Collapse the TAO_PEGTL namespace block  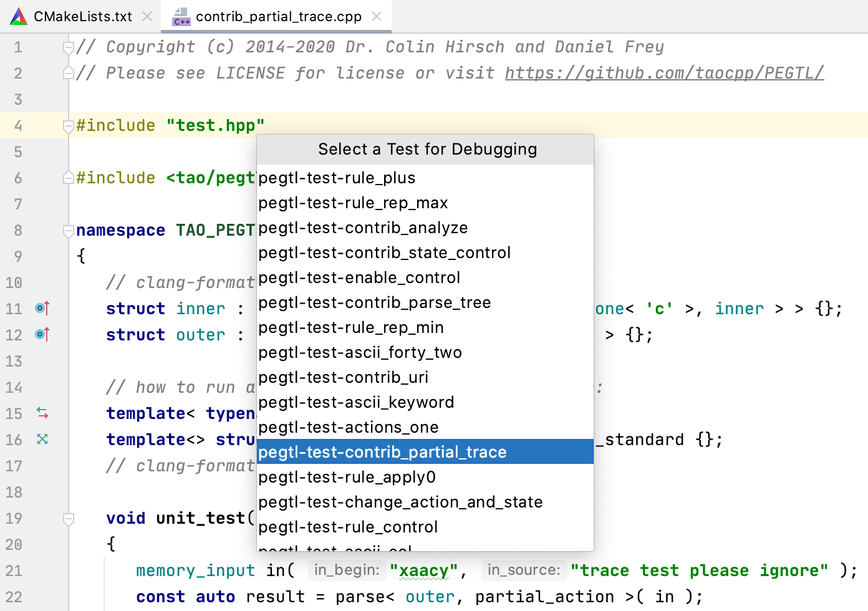tap(69, 229)
